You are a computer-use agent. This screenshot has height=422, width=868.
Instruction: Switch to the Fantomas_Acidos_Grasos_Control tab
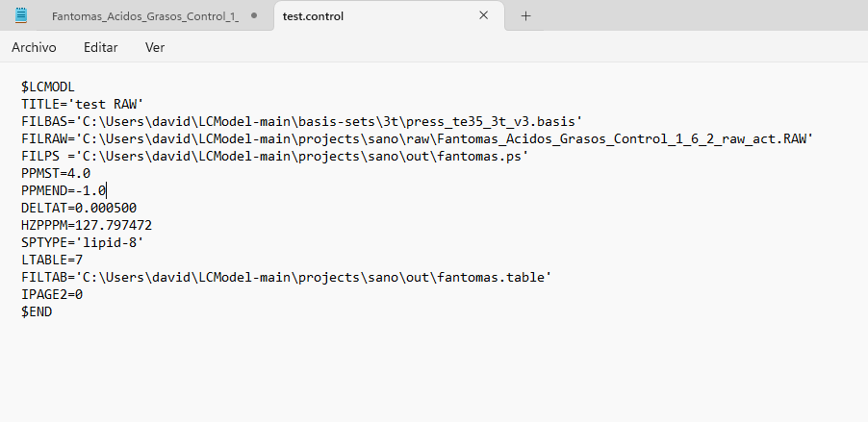tap(144, 16)
